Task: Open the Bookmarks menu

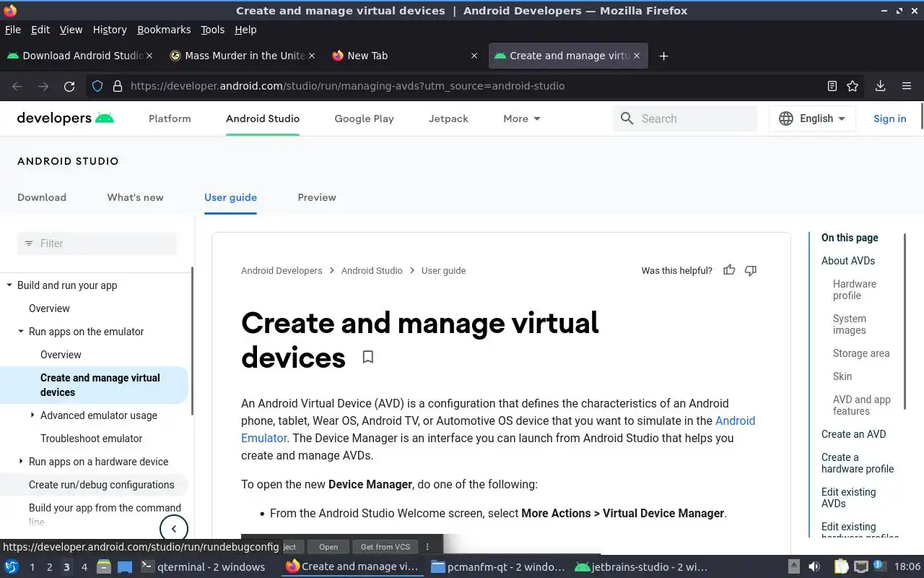Action: [164, 30]
